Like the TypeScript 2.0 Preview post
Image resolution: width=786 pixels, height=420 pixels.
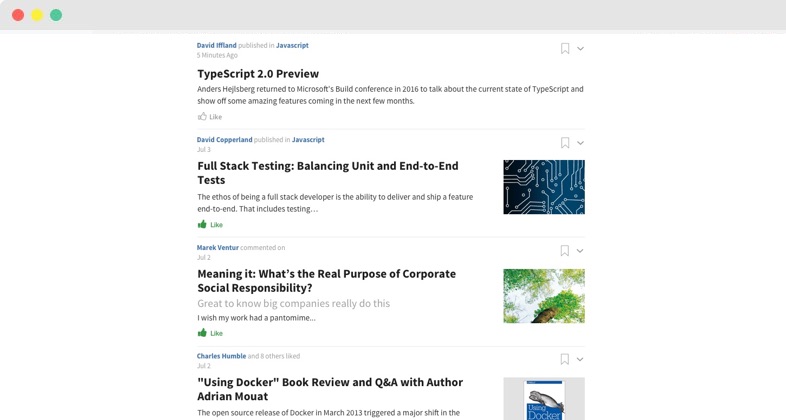[x=210, y=117]
